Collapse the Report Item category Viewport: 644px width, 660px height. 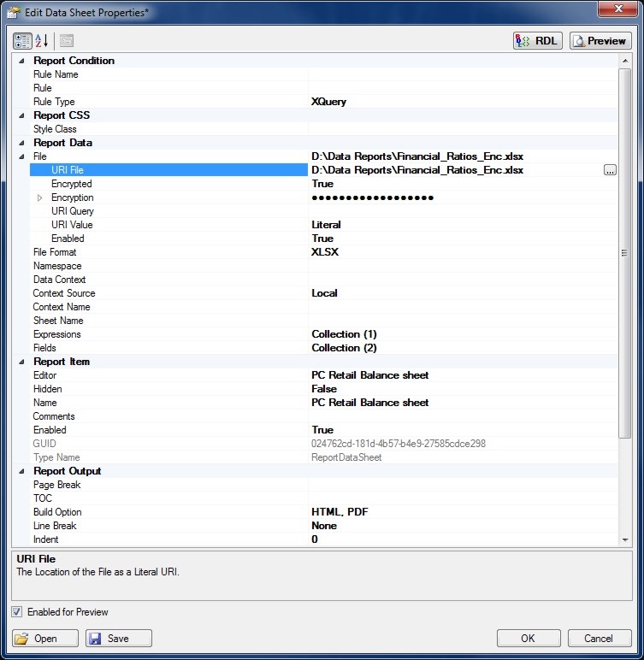(21, 362)
